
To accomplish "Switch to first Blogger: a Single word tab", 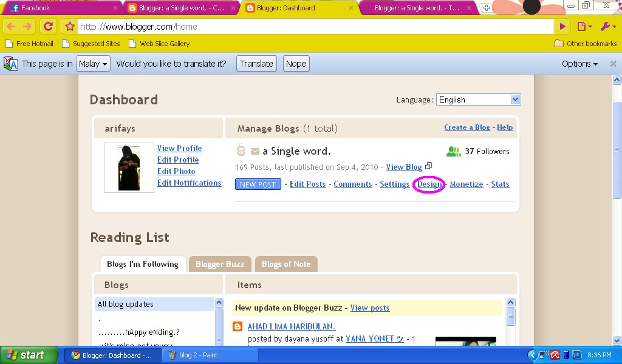I will pyautogui.click(x=180, y=8).
